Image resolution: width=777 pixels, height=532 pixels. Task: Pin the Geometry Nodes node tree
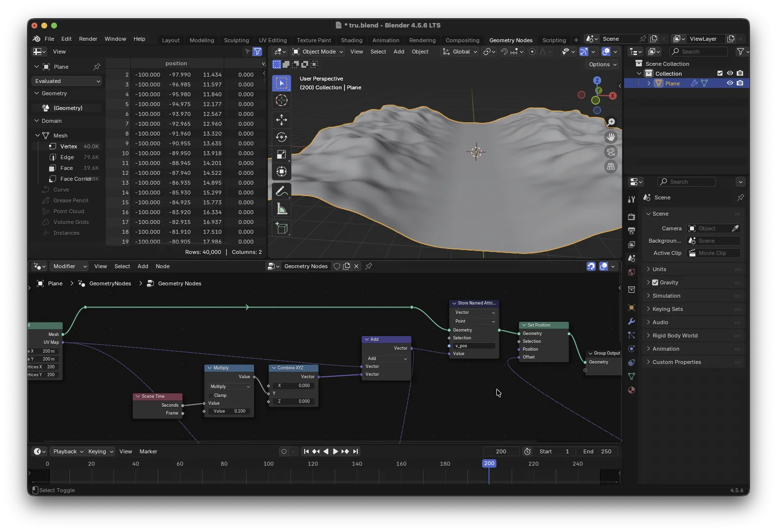click(x=369, y=266)
